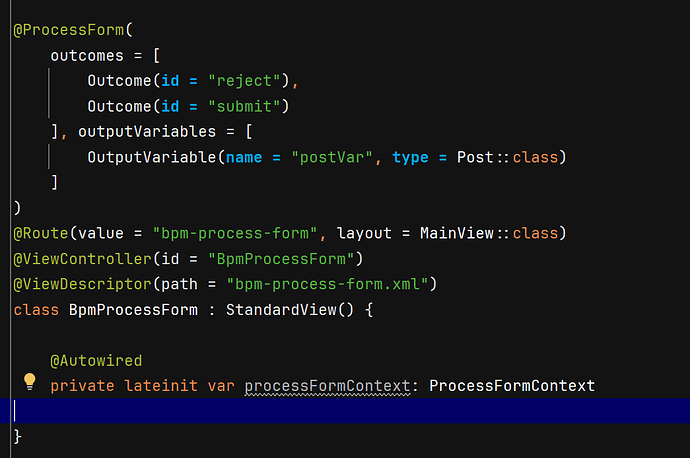Click the Post::class type reference
Screen dimensions: 690x458
507,158
